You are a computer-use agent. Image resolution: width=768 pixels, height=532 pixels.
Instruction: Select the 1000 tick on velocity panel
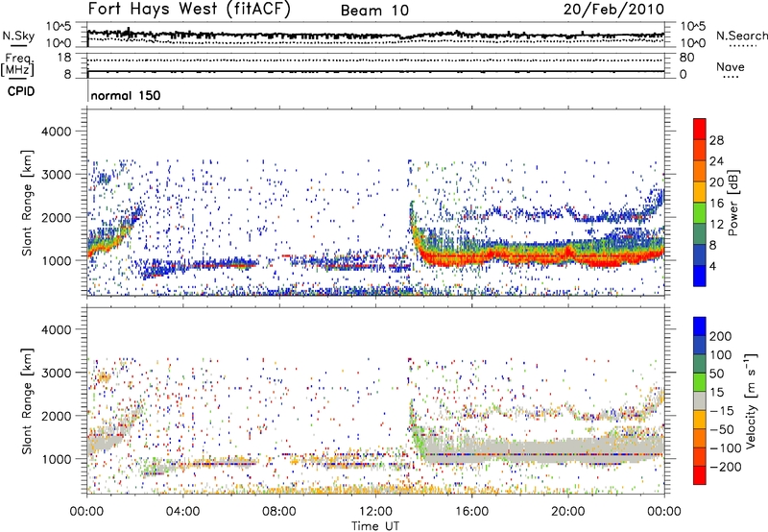[x=56, y=459]
